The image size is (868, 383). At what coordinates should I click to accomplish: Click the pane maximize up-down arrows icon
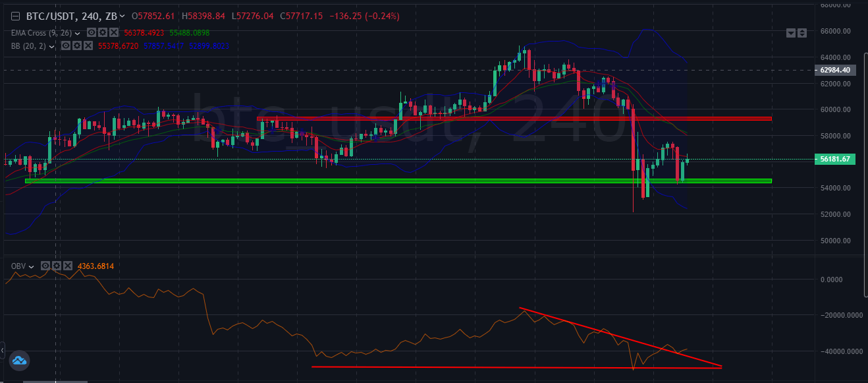802,33
